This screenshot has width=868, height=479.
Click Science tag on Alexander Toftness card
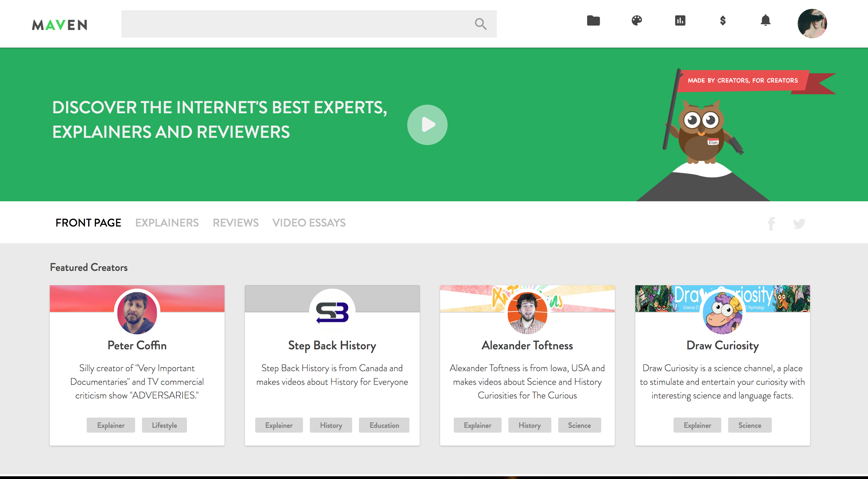coord(580,425)
